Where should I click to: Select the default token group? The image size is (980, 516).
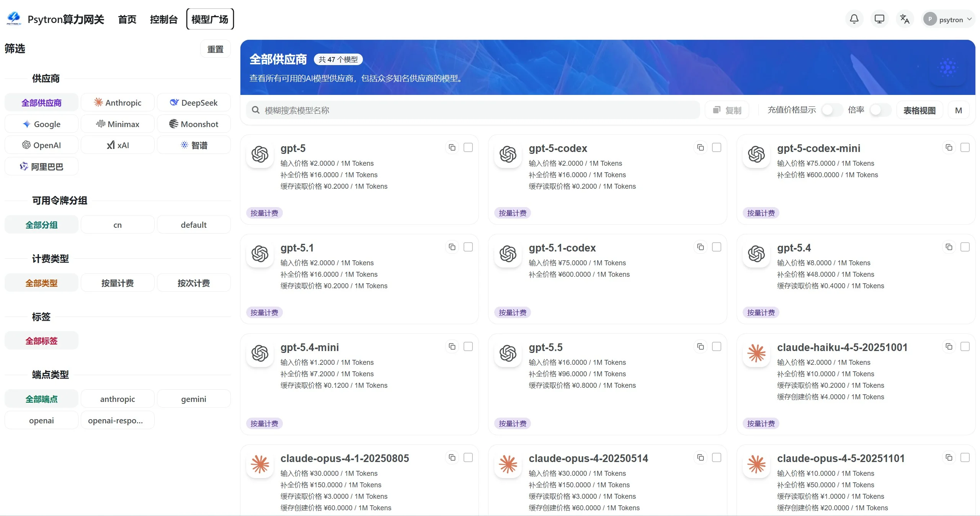pos(194,225)
